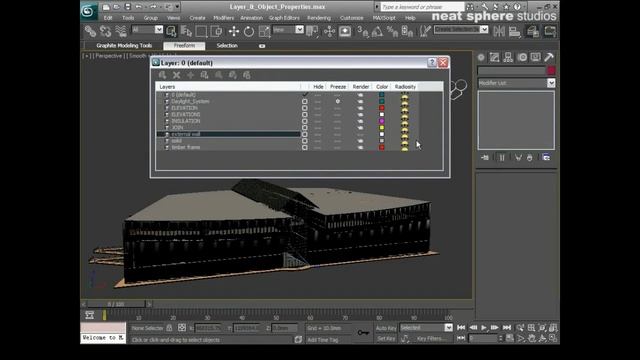
Task: Open the Edit menu
Action: click(108, 18)
